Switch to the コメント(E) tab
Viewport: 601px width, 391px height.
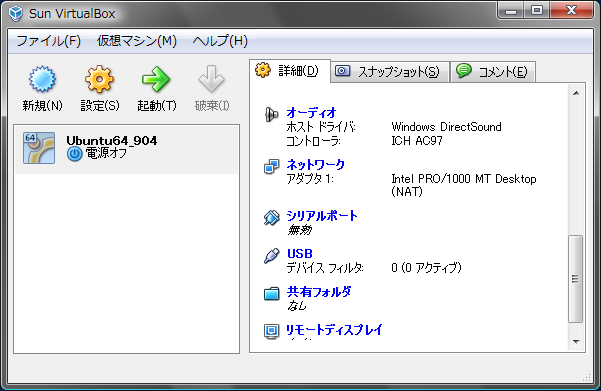[x=493, y=72]
